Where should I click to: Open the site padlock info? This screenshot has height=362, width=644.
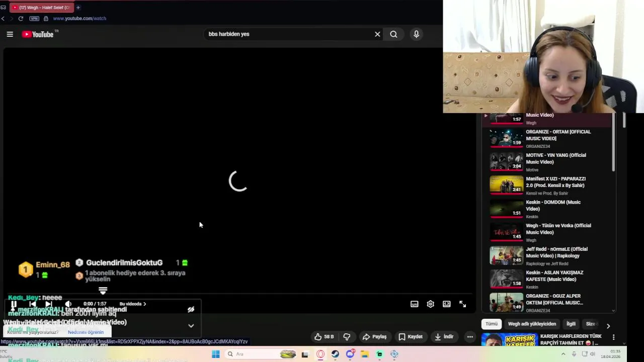tap(46, 19)
